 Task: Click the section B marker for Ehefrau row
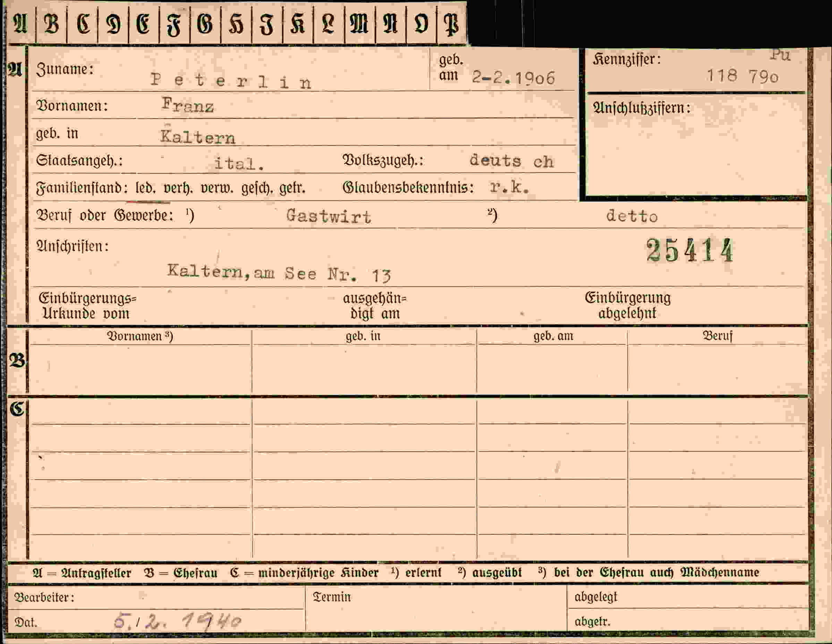[x=17, y=360]
